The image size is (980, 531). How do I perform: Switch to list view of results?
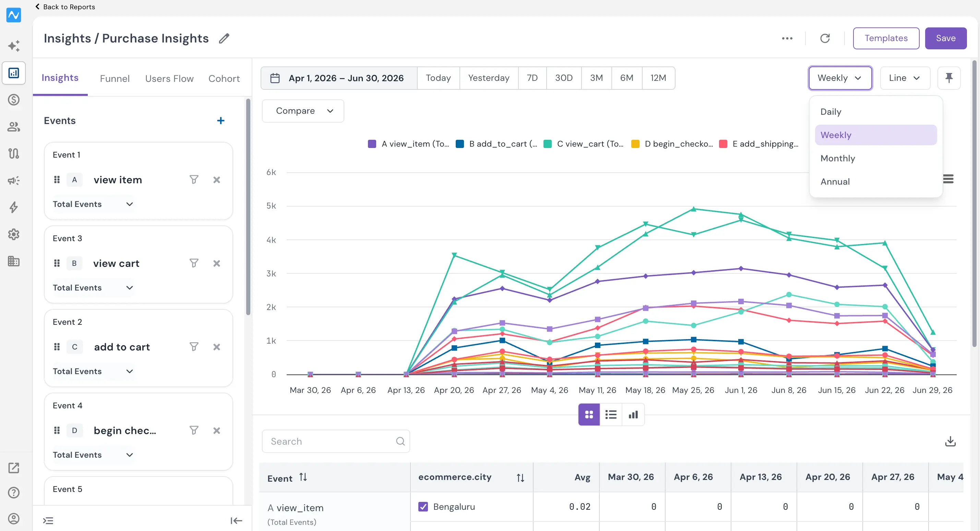(x=611, y=415)
